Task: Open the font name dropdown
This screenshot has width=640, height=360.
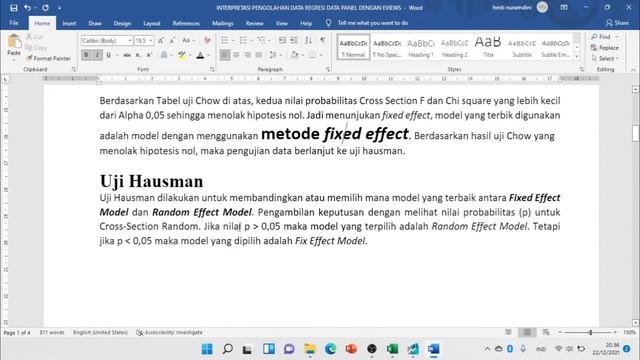Action: pos(130,40)
